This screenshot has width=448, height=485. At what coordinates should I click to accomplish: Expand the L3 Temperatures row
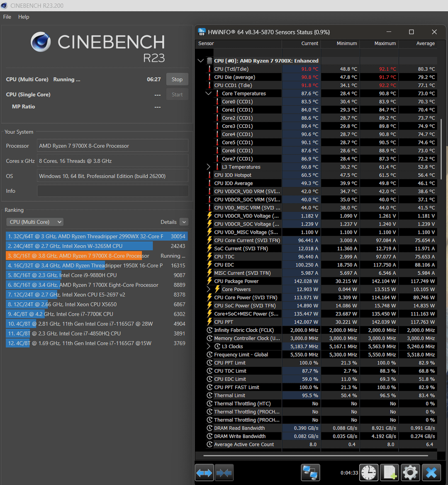tap(209, 167)
